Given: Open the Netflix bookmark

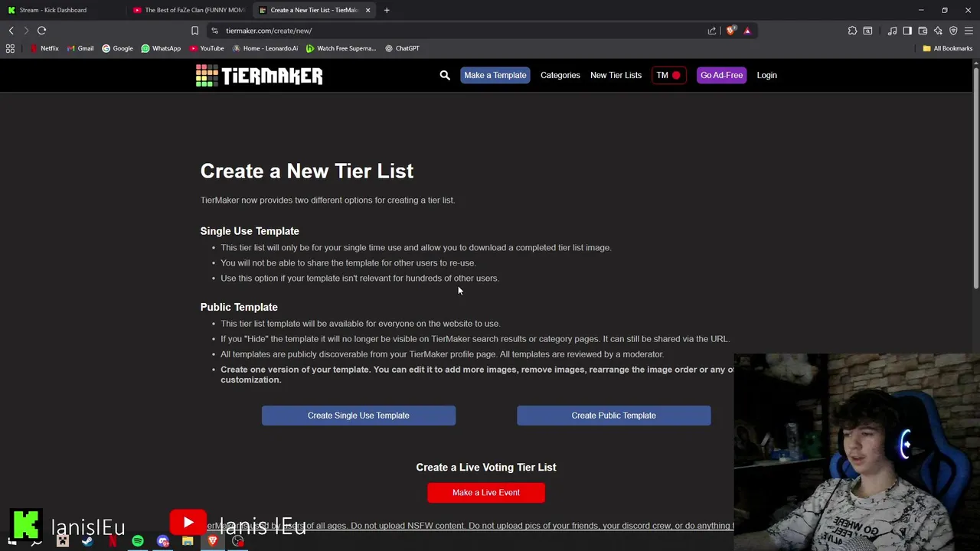Looking at the screenshot, I should tap(44, 48).
